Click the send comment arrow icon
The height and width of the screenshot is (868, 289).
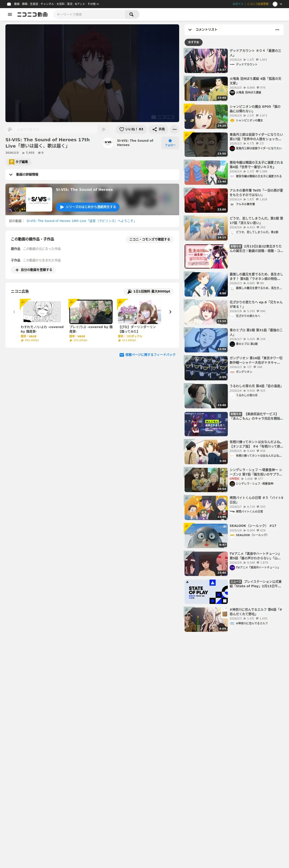click(104, 129)
